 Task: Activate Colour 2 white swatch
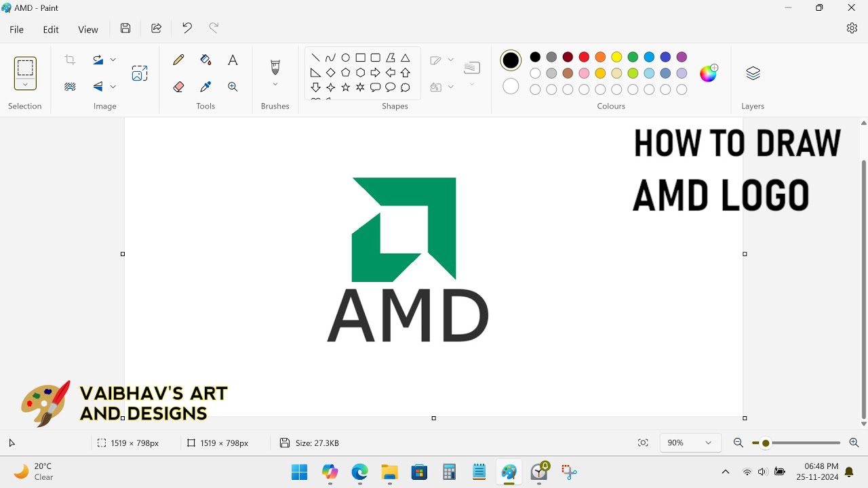[x=511, y=87]
